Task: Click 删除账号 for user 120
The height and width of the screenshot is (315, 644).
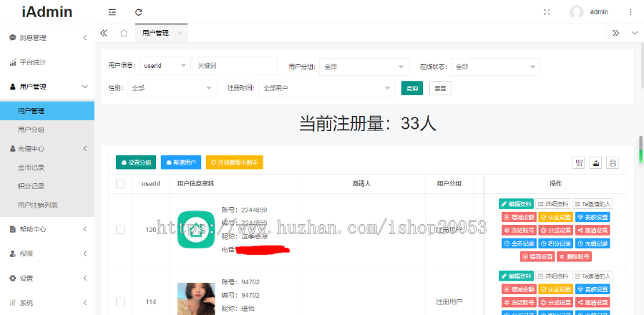Action: coord(574,257)
